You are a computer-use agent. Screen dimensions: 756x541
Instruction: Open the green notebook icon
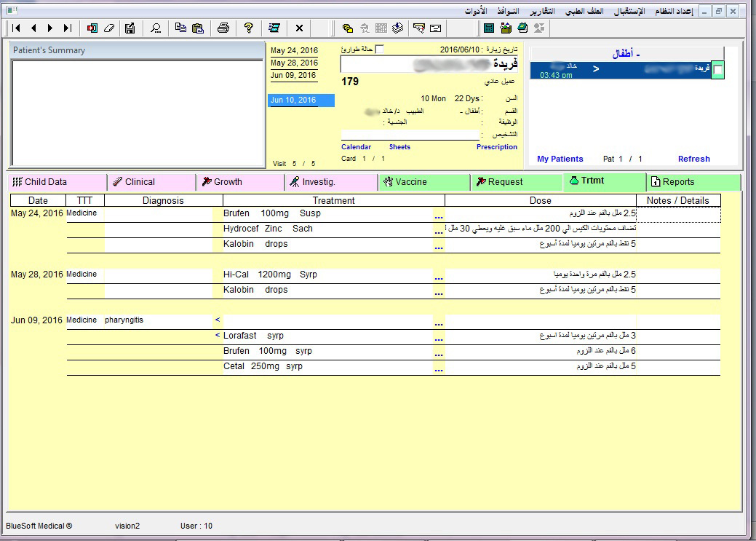(x=522, y=28)
